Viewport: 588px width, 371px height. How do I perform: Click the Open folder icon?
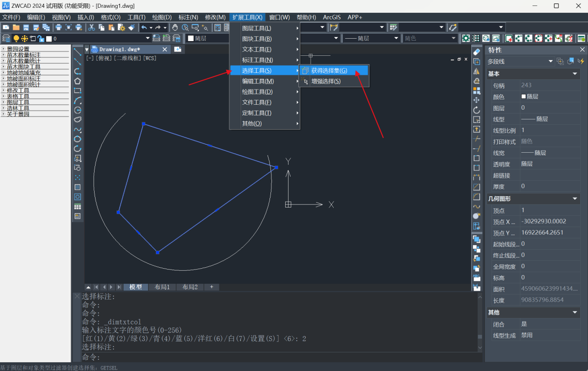point(16,27)
